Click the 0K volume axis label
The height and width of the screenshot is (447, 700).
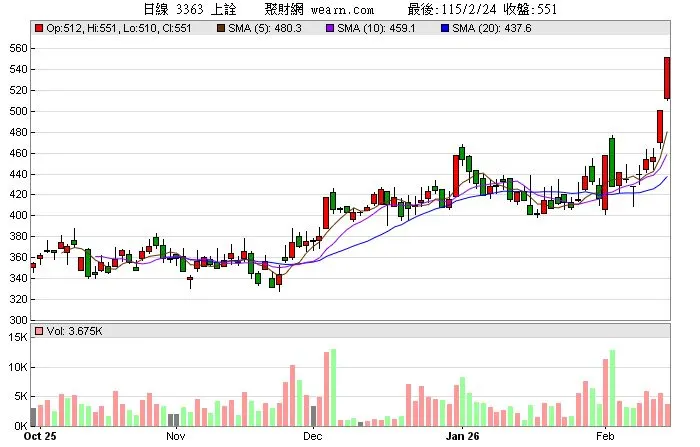click(x=21, y=425)
